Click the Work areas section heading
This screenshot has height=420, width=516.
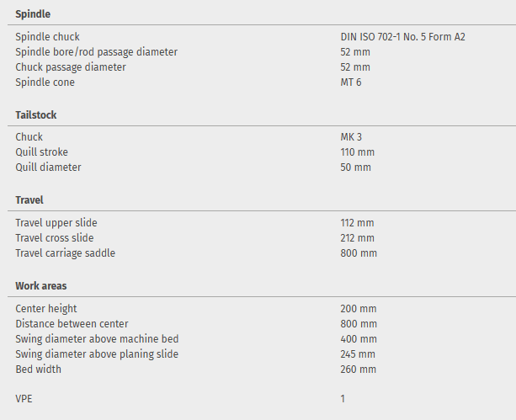pos(40,286)
